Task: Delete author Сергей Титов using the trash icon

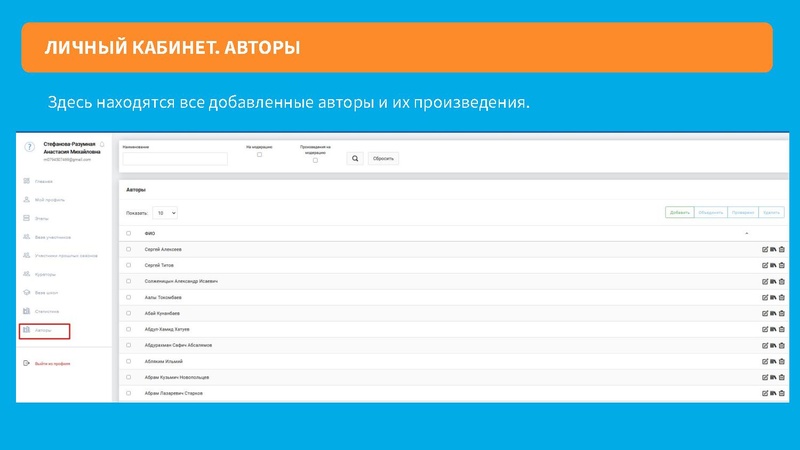Action: click(782, 265)
